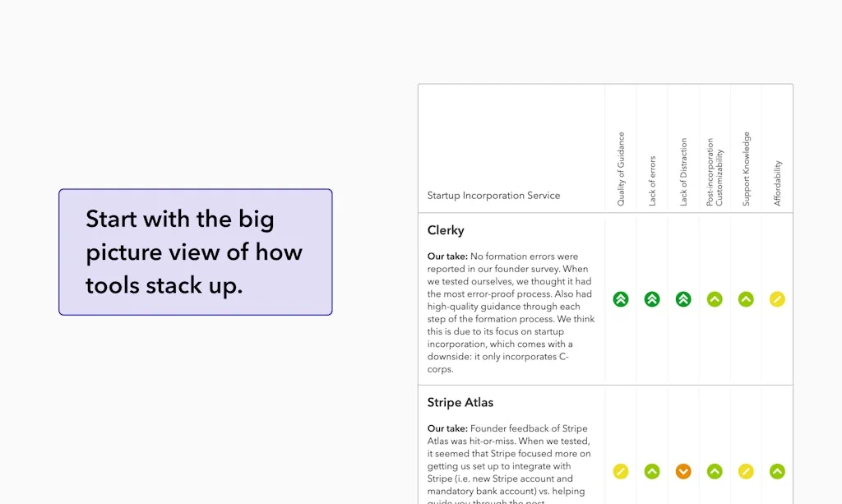The height and width of the screenshot is (504, 842).
Task: Select the Lack of errors column header
Action: click(x=653, y=181)
